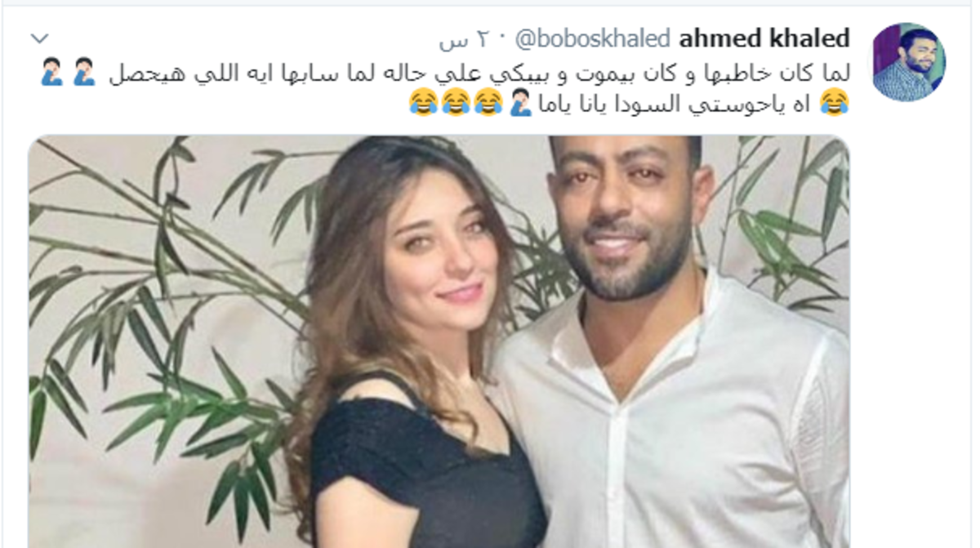Click the final laughing emoji ending the tweet

coord(422,103)
